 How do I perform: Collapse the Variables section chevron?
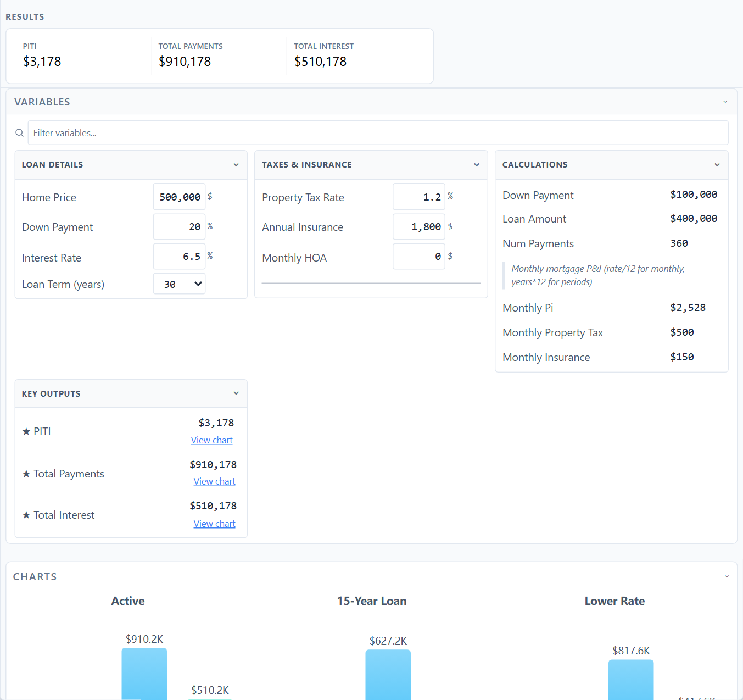[725, 102]
